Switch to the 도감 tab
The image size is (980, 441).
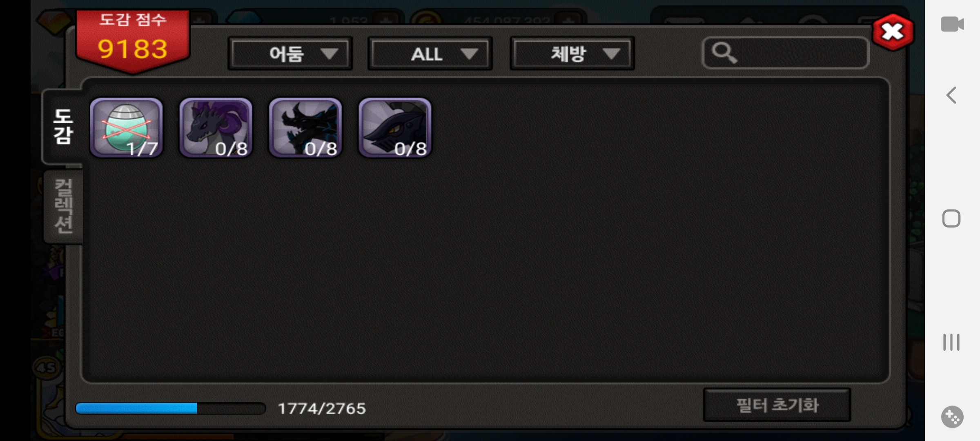(x=63, y=127)
